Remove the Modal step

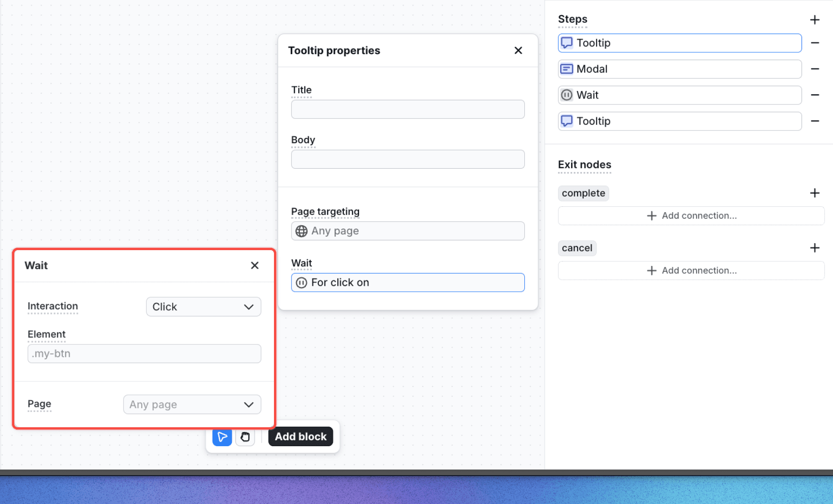click(814, 69)
